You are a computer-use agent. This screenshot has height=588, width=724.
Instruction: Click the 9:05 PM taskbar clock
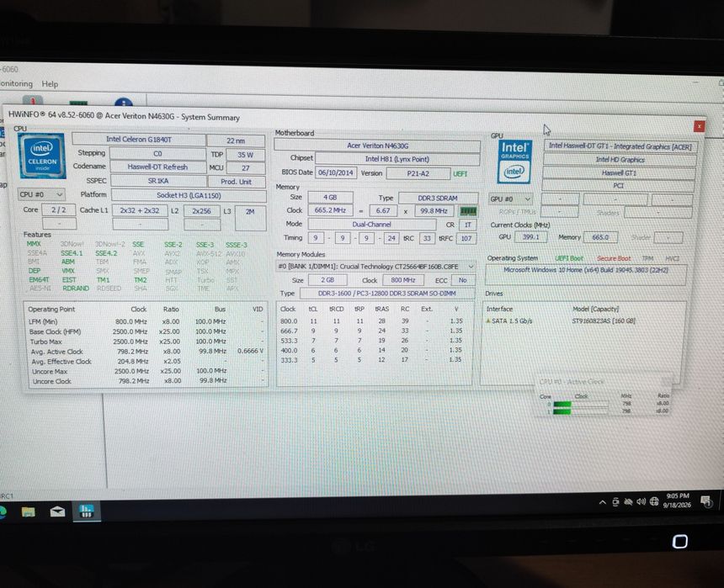pos(678,501)
